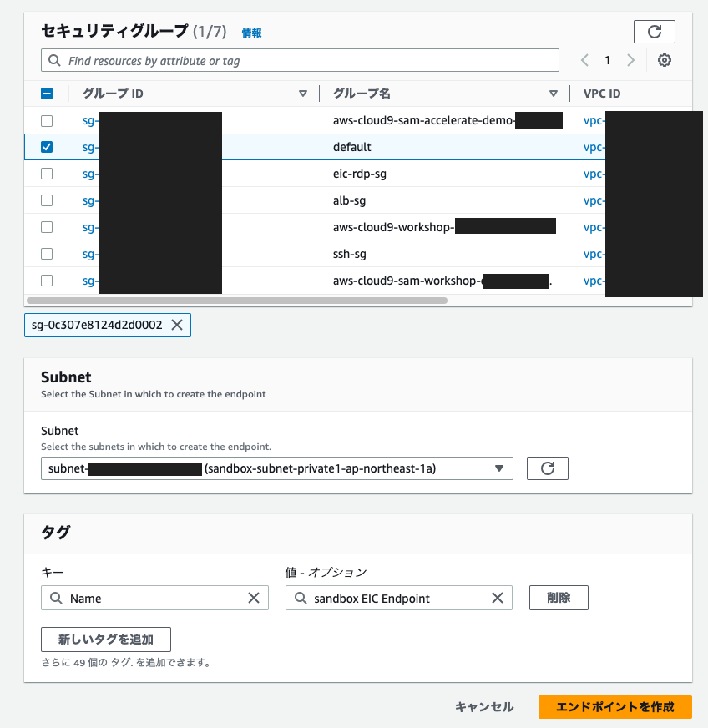The width and height of the screenshot is (708, 728).
Task: Click the tag value input field
Action: (x=399, y=598)
